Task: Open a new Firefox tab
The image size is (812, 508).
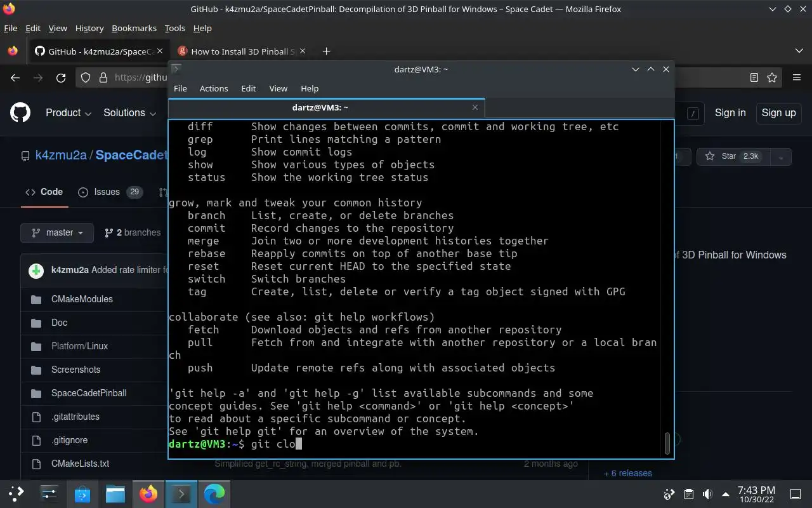Action: pos(326,51)
